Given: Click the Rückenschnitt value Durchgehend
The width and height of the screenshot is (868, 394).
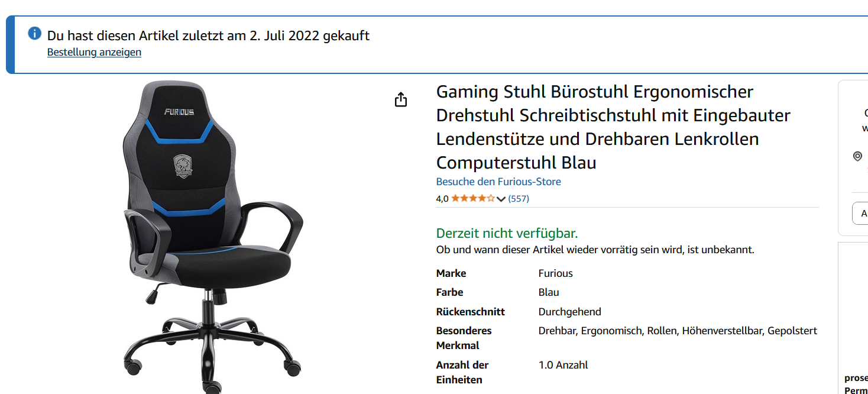Looking at the screenshot, I should pyautogui.click(x=569, y=312).
